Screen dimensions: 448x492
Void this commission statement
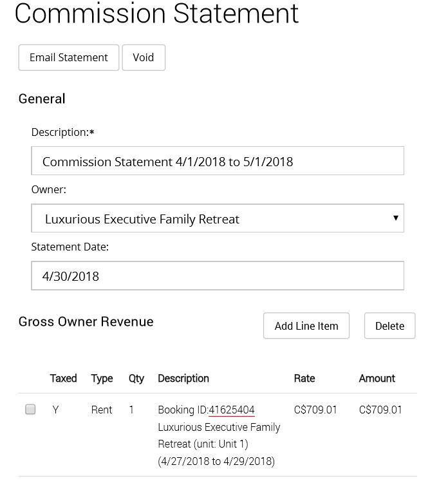pos(143,57)
